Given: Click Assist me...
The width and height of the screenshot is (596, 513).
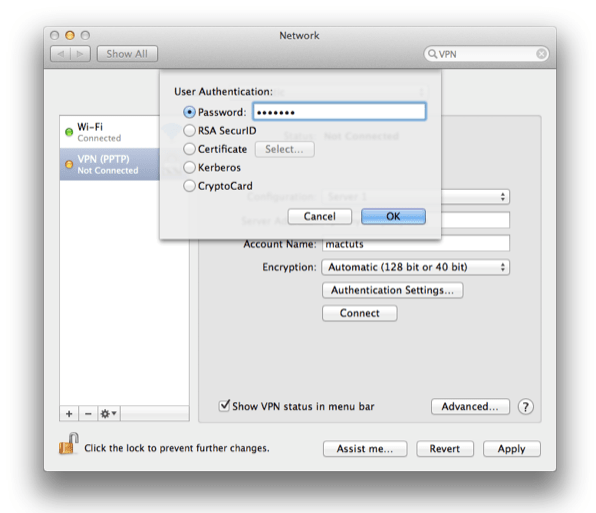Looking at the screenshot, I should click(365, 449).
